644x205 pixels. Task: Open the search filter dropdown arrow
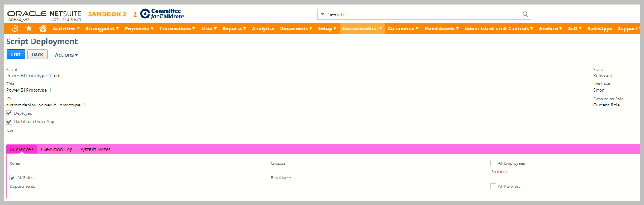(323, 14)
